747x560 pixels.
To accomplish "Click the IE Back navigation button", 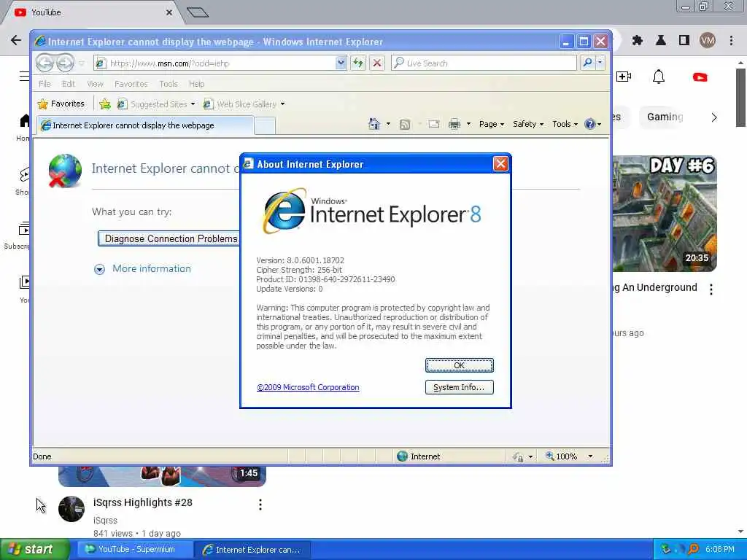I will pyautogui.click(x=44, y=63).
